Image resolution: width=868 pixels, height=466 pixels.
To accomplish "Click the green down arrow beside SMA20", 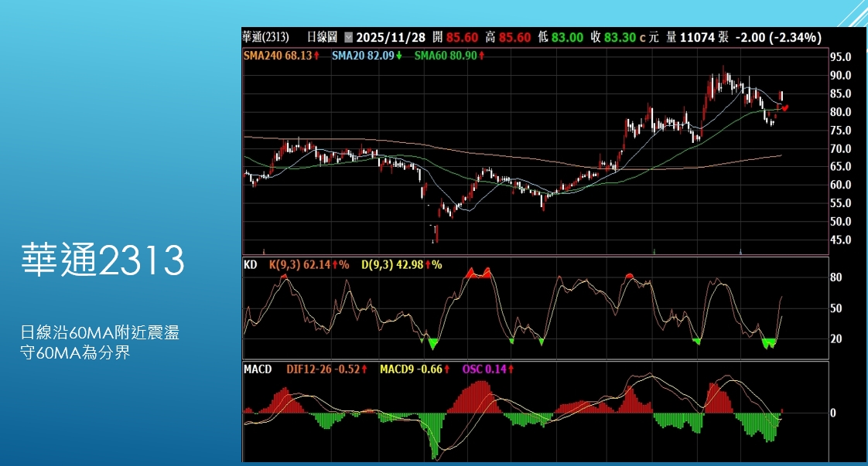I will (398, 56).
